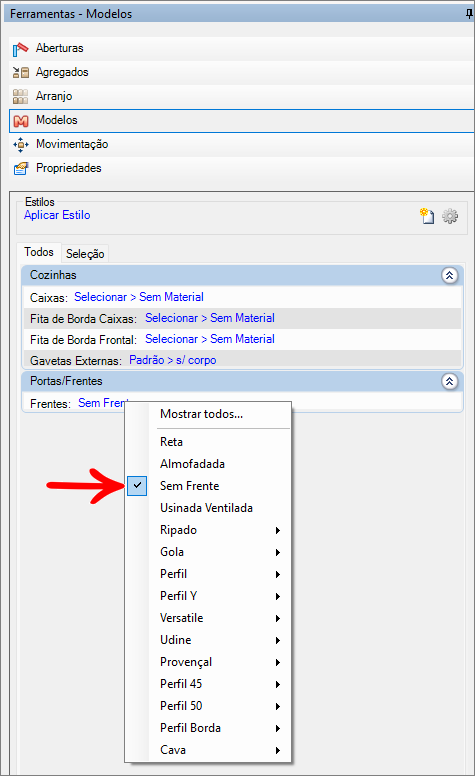Click the Aplicar Estilo link

click(57, 215)
